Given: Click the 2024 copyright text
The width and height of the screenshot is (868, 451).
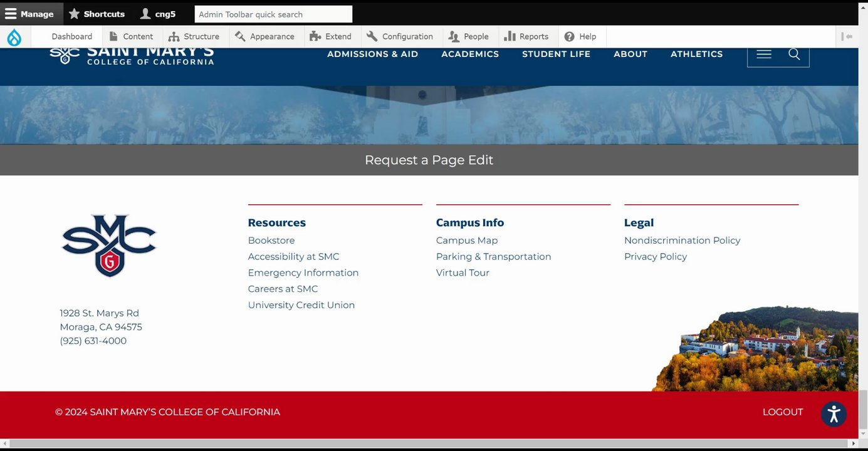Looking at the screenshot, I should (167, 412).
